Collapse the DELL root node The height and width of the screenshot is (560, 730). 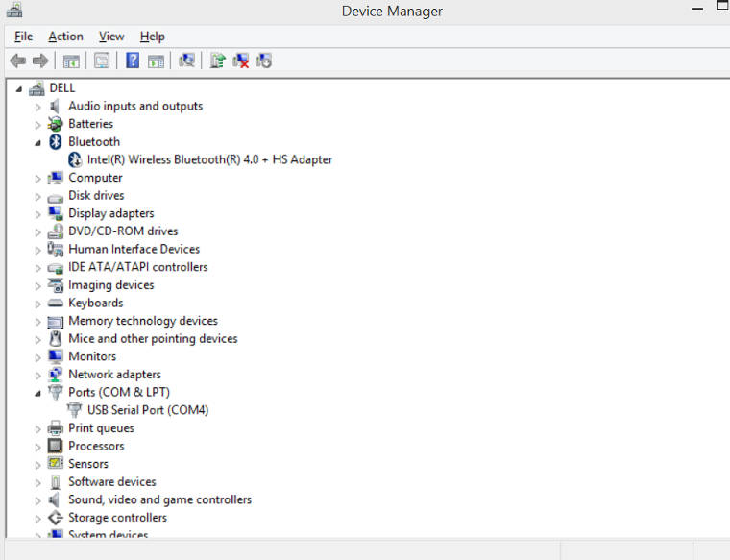(19, 89)
